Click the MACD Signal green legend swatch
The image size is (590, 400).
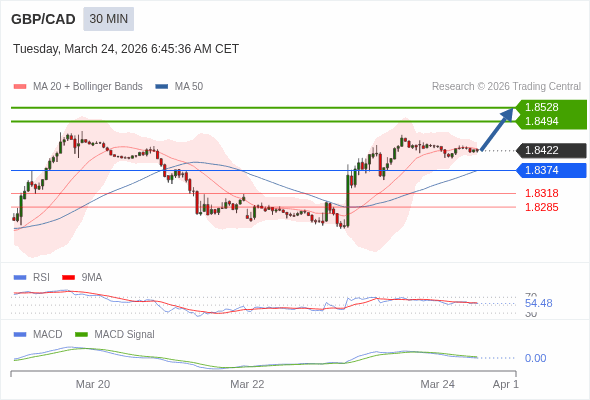tap(81, 335)
